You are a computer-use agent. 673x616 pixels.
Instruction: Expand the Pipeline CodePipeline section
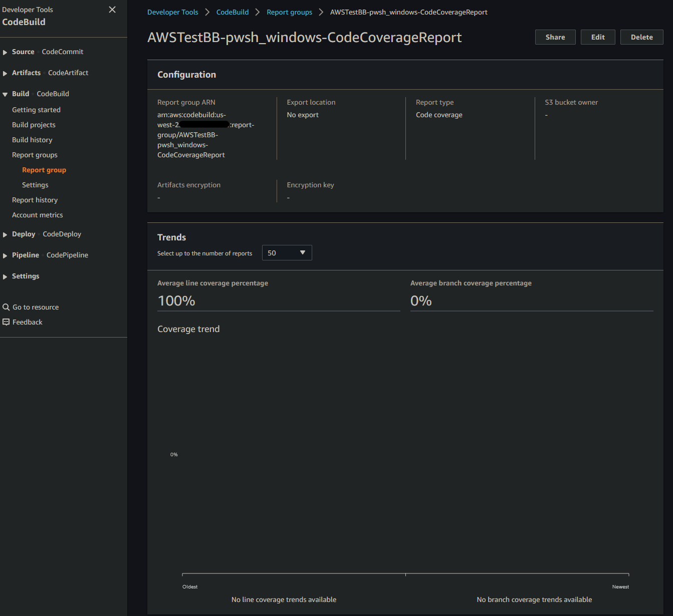coord(5,255)
